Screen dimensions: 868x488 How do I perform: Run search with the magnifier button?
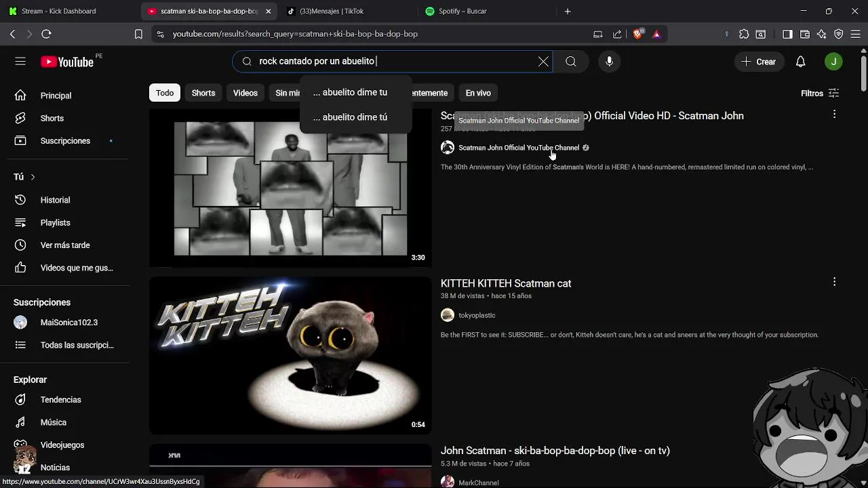pyautogui.click(x=571, y=62)
